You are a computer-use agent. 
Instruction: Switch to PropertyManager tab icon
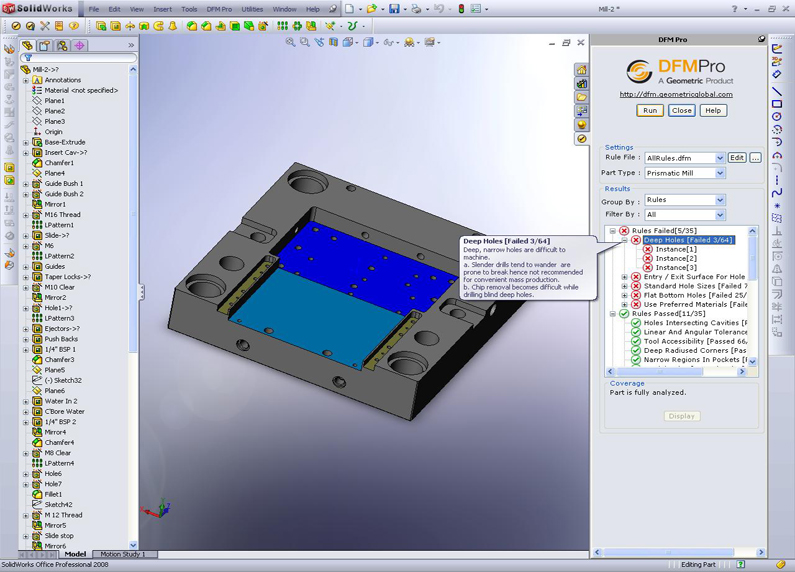45,46
